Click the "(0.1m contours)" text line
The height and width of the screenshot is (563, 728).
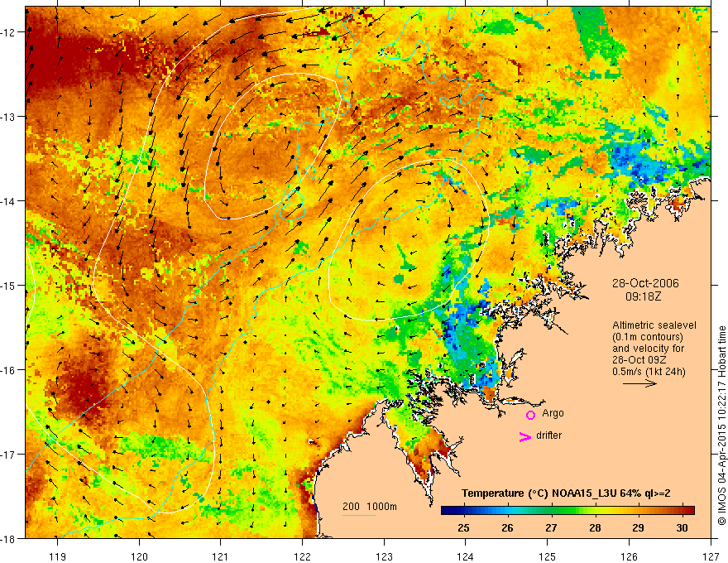click(648, 337)
